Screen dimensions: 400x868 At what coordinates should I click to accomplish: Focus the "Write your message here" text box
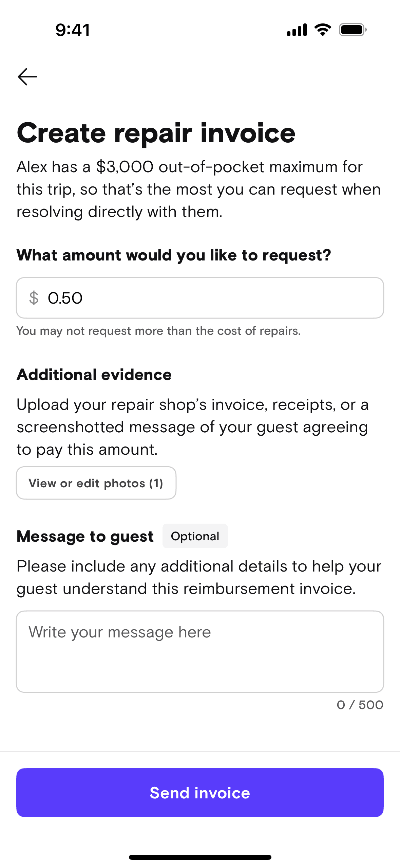200,652
